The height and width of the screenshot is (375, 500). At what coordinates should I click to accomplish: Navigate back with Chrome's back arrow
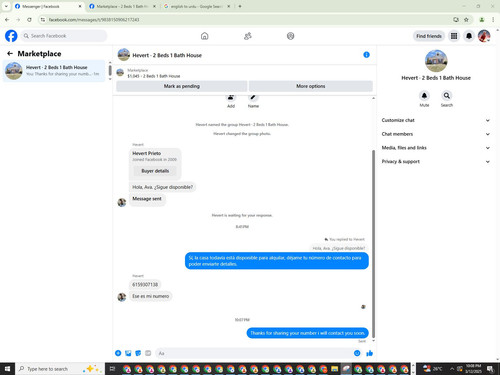[7, 20]
